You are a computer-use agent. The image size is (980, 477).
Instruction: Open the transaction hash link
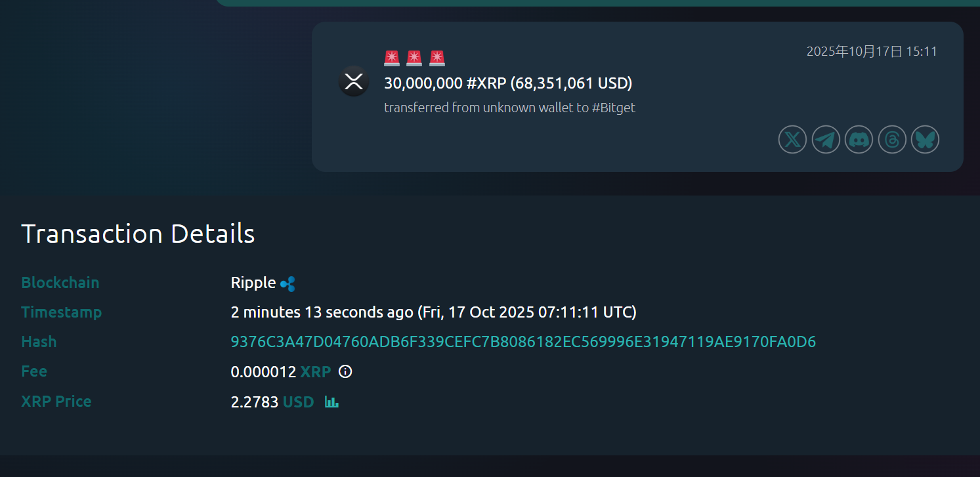(x=523, y=342)
